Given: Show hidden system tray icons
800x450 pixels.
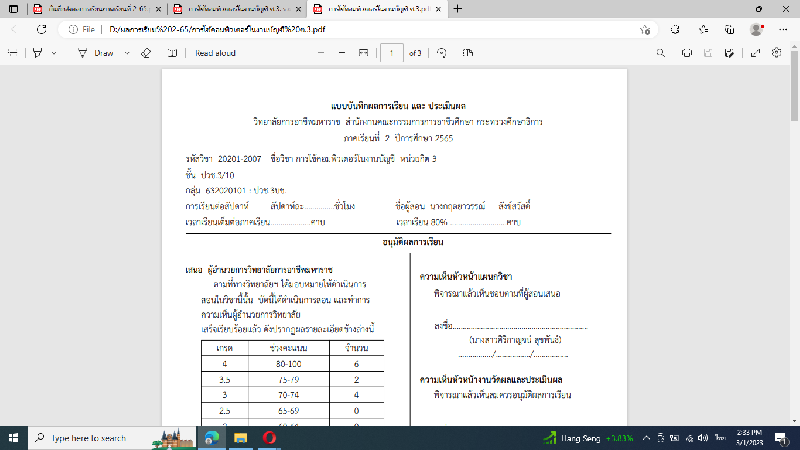Looking at the screenshot, I should (x=646, y=438).
